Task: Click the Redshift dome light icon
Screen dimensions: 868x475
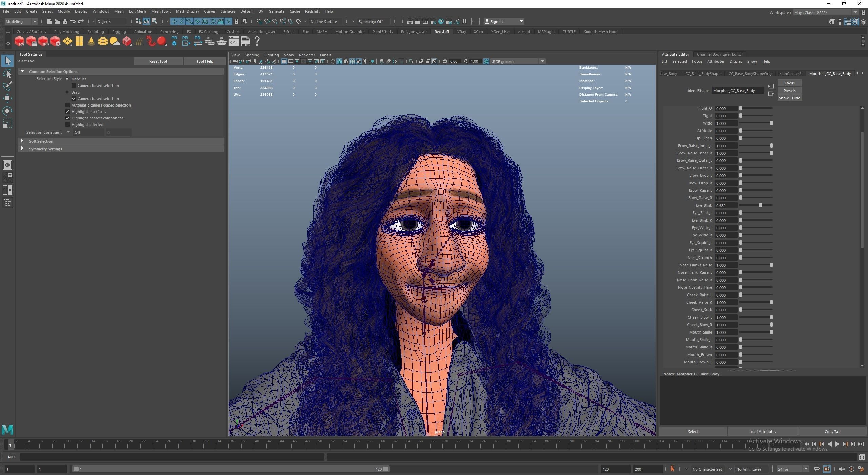Action: (x=103, y=41)
